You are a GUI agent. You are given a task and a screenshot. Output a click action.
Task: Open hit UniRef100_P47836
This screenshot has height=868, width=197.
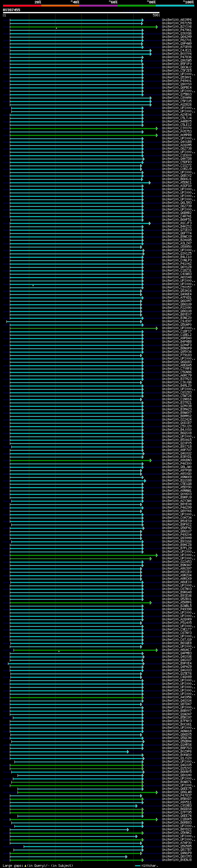click(x=177, y=57)
